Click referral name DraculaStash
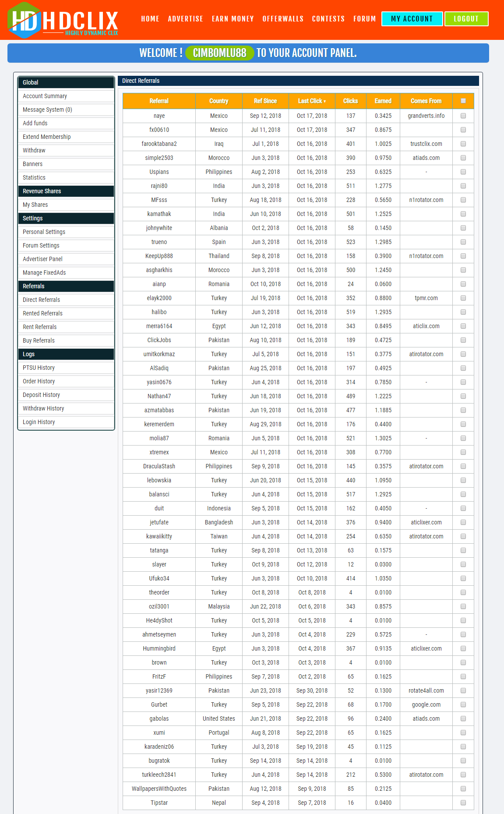This screenshot has height=814, width=504. click(x=159, y=466)
